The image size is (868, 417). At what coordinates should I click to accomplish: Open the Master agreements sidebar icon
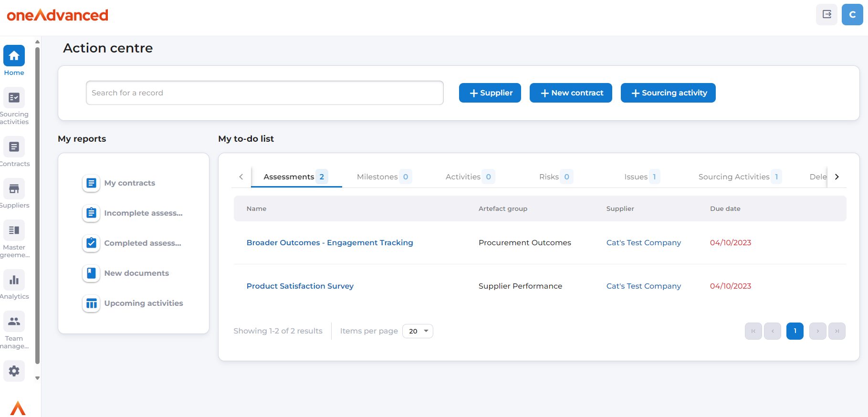(x=14, y=230)
